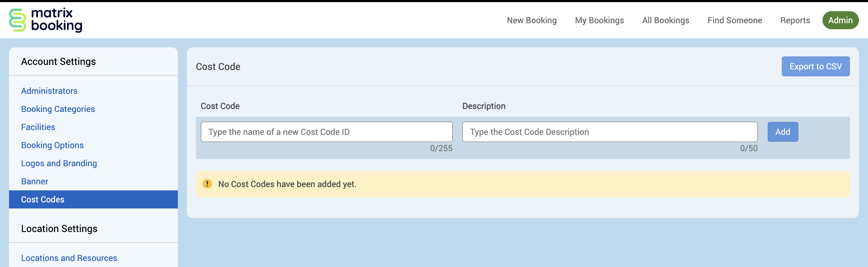The width and height of the screenshot is (868, 267).
Task: Open Logos and Branding settings
Action: pyautogui.click(x=59, y=163)
